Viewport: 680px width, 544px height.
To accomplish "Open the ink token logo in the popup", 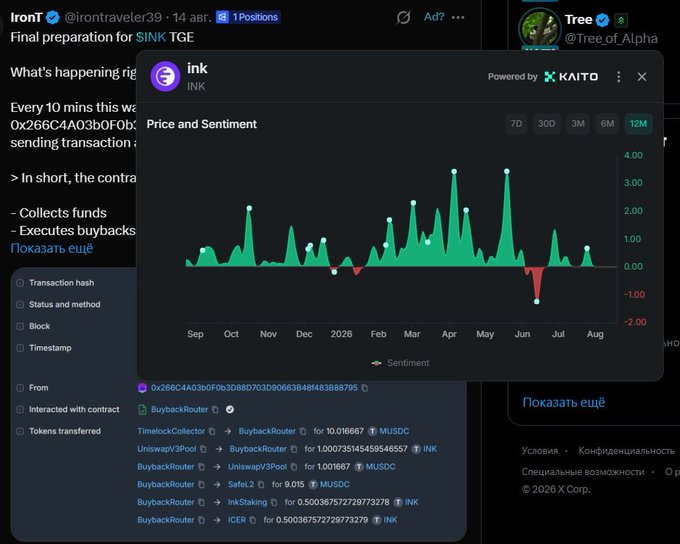I will [x=165, y=76].
